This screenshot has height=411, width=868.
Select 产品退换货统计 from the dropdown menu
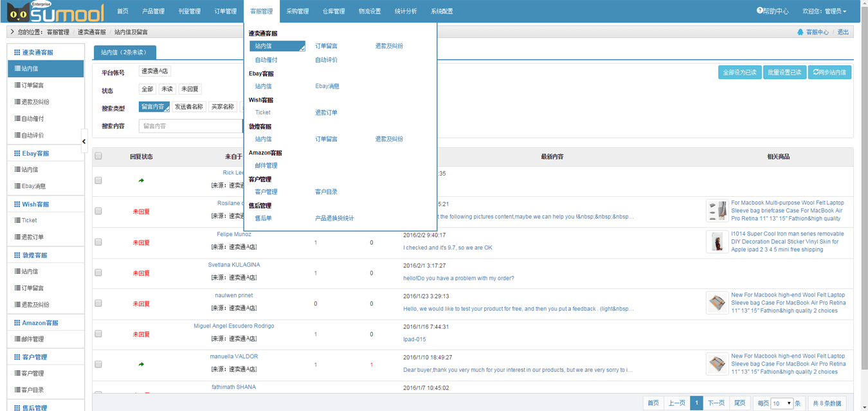[334, 218]
